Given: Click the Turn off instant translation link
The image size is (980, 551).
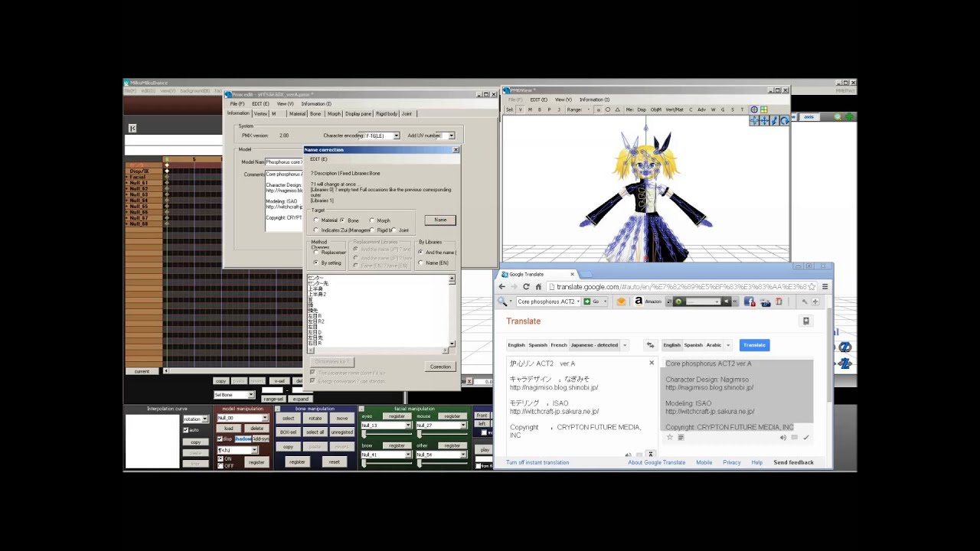Looking at the screenshot, I should [x=537, y=462].
